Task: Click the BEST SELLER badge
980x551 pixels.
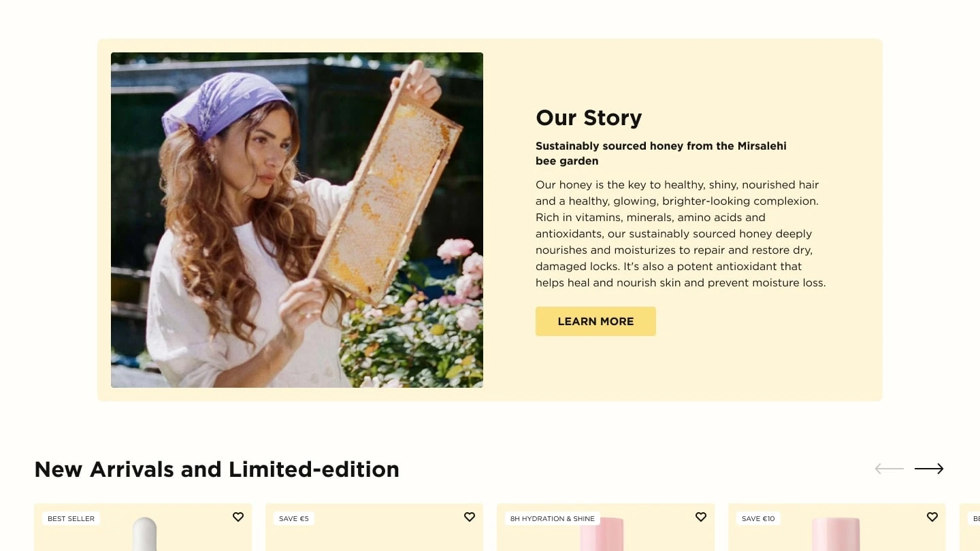Action: [x=71, y=518]
